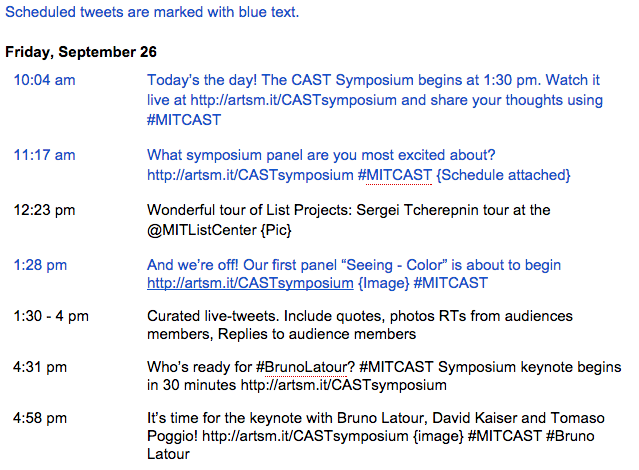Screen dimensions: 639x470
Task: Click the 11:17 am scheduled time
Action: [x=44, y=155]
